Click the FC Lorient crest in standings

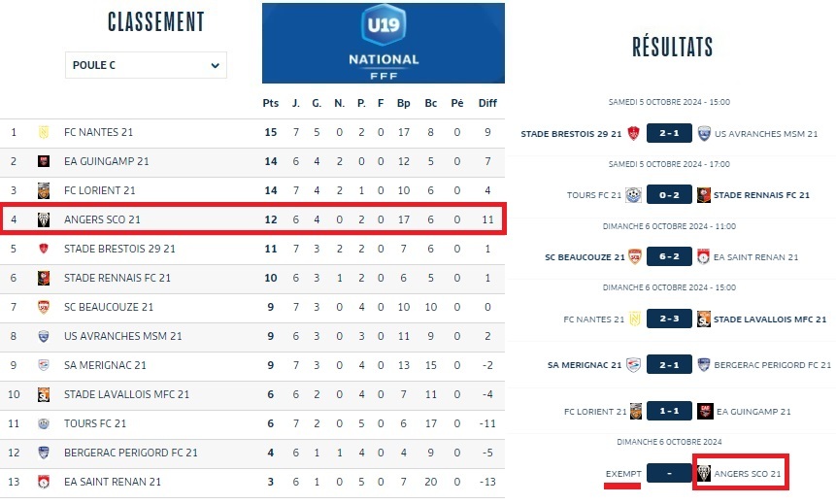click(x=44, y=190)
